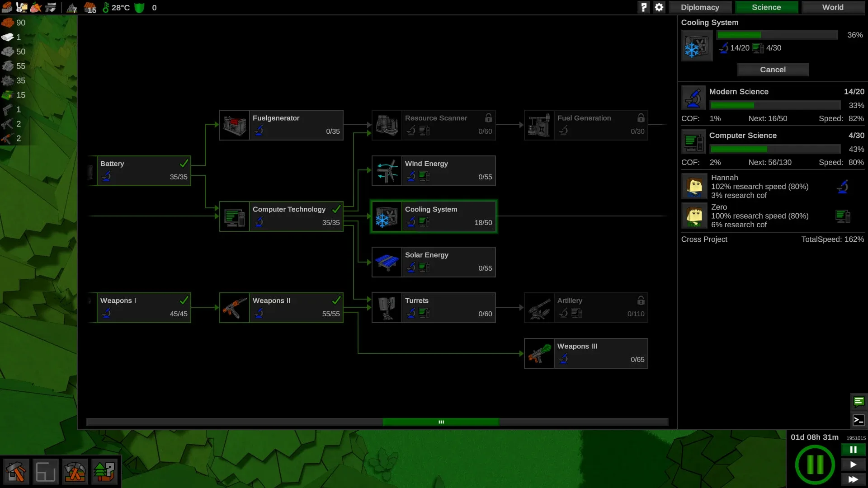Screen dimensions: 868x488
Task: Open the Diplomacy tab
Action: tap(700, 7)
